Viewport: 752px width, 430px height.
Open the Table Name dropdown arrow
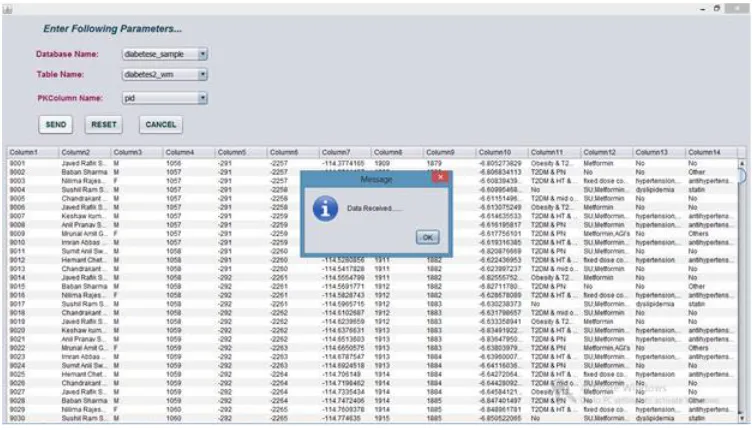coord(202,74)
